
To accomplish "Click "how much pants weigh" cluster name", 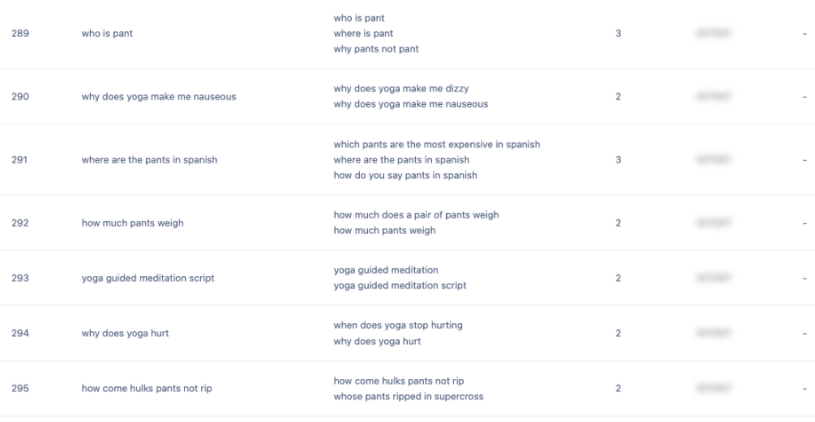I will coord(132,223).
